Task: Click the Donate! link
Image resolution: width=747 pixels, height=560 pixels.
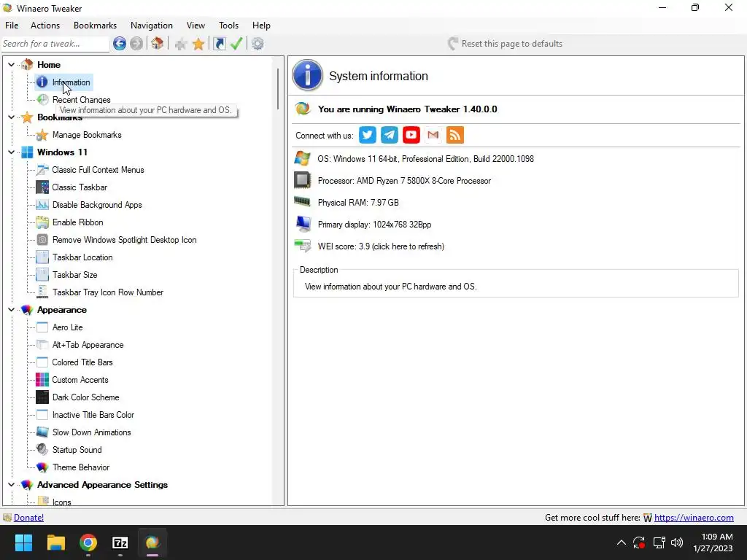Action: click(x=28, y=518)
